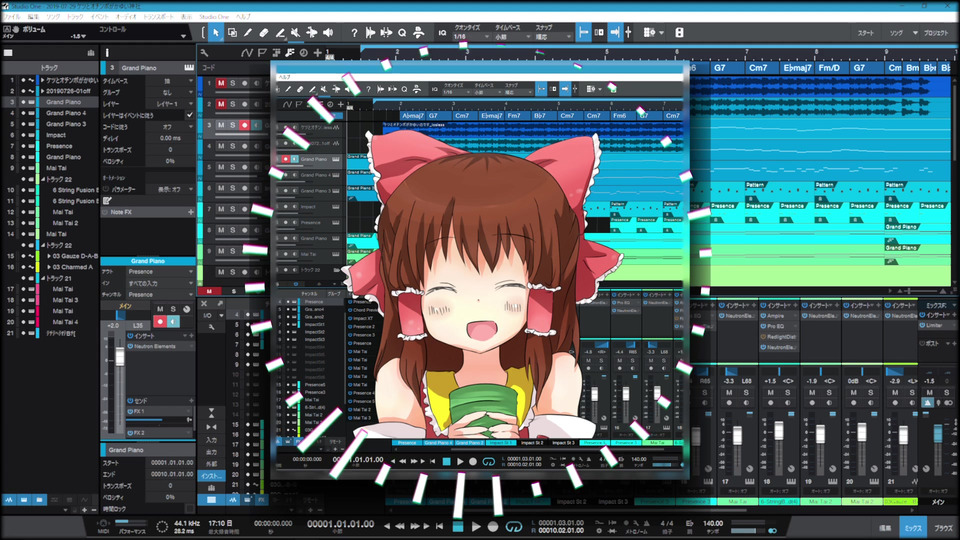Click the 外部 button in console
The height and width of the screenshot is (540, 960).
click(211, 463)
